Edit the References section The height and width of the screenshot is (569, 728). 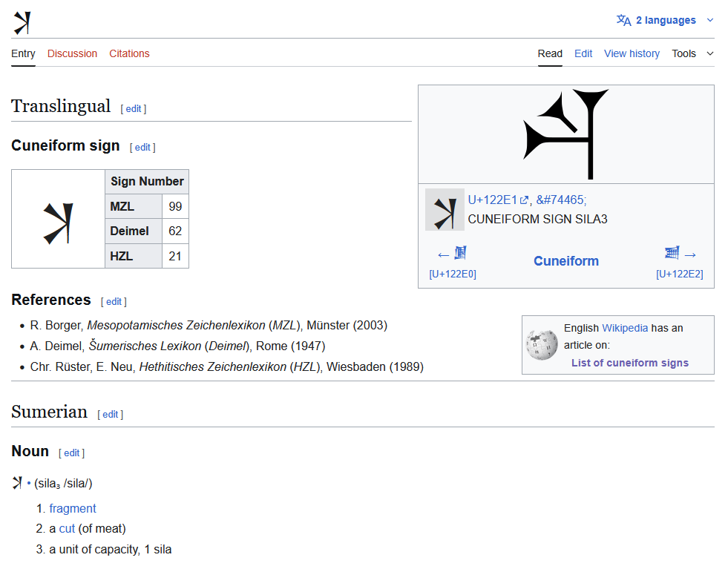114,301
